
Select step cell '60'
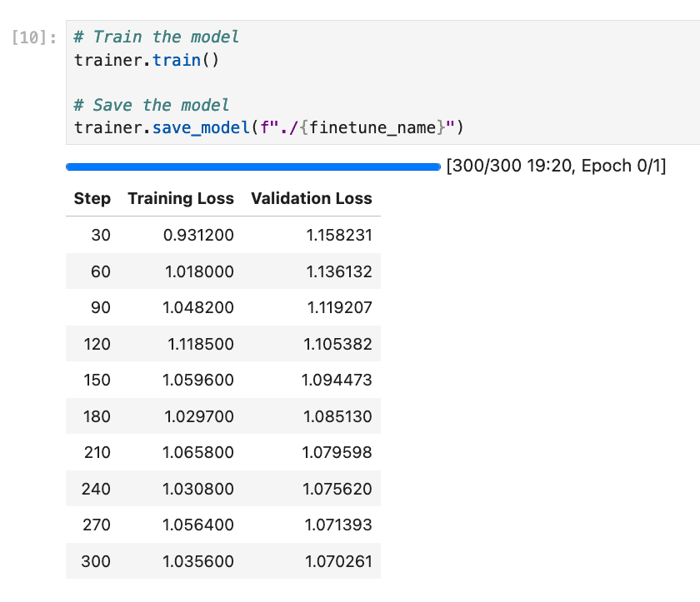101,271
